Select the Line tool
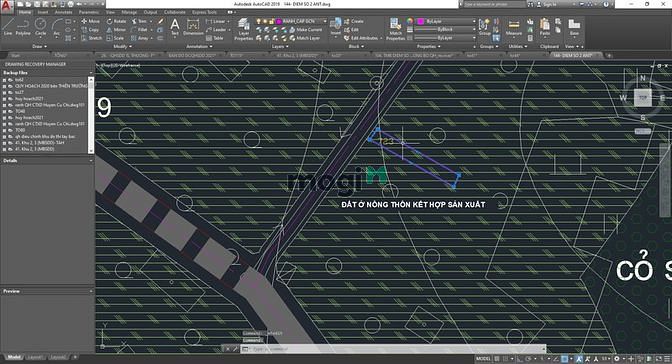This screenshot has height=364, width=672. 8,27
